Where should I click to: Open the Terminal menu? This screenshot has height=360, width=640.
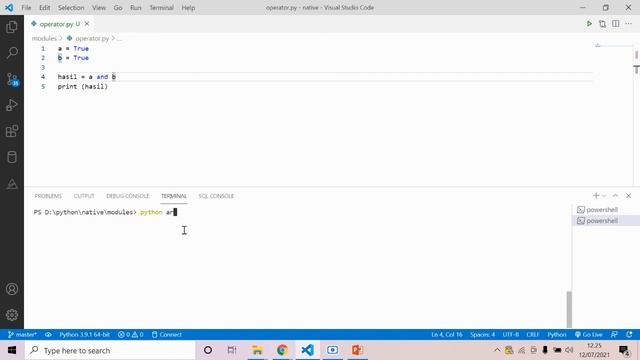pos(161,7)
